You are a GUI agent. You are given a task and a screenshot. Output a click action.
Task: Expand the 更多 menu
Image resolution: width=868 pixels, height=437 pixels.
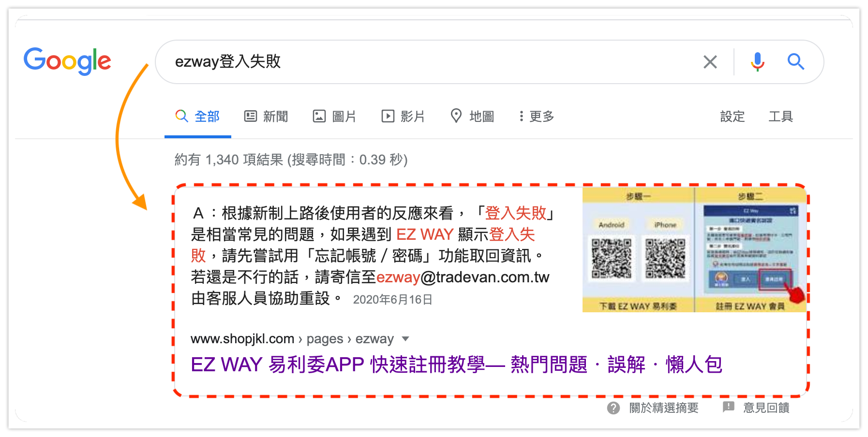point(536,117)
